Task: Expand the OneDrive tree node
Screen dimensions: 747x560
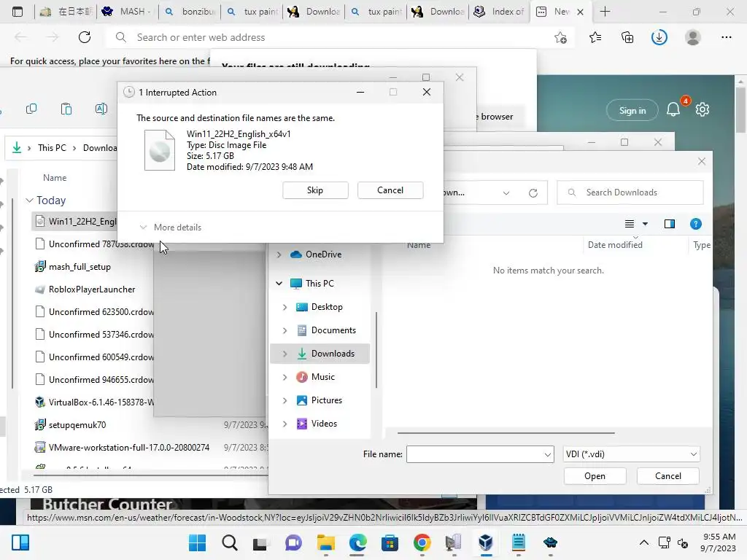Action: click(x=279, y=254)
